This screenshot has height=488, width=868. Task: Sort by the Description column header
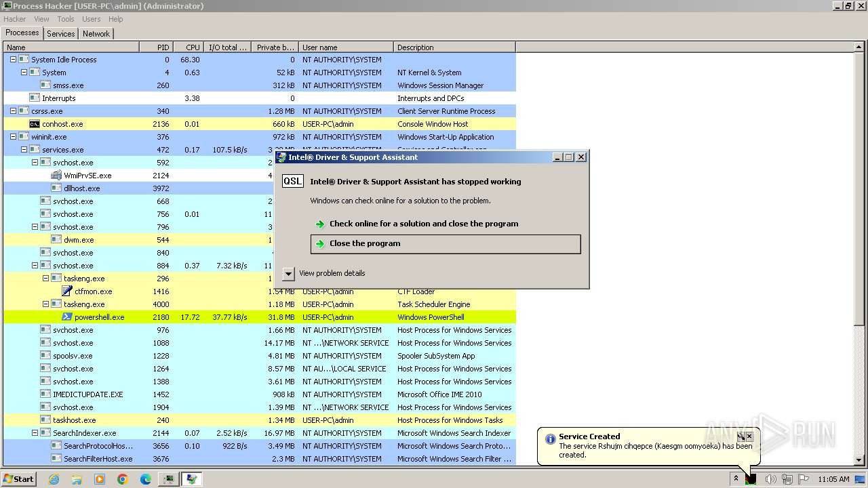(x=454, y=47)
